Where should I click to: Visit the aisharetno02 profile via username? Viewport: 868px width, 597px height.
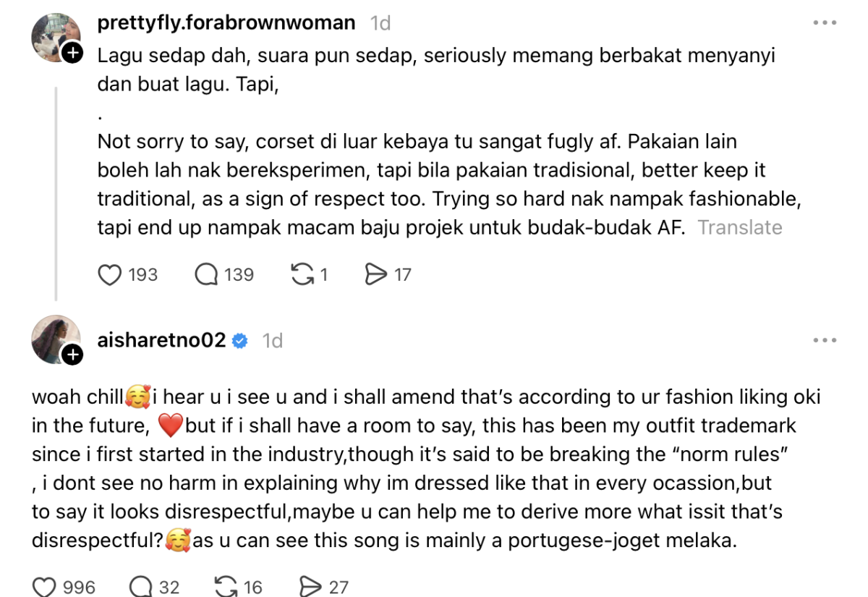pos(162,340)
